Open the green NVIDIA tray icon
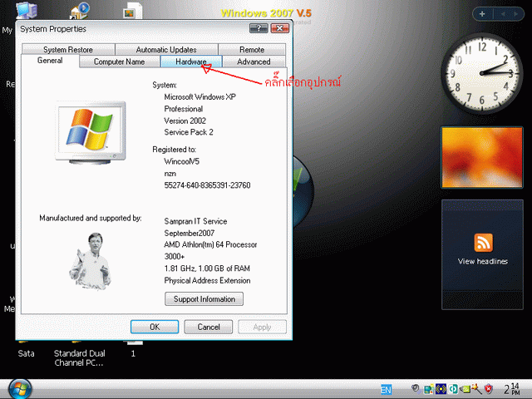Image resolution: width=532 pixels, height=399 pixels. pos(465,389)
